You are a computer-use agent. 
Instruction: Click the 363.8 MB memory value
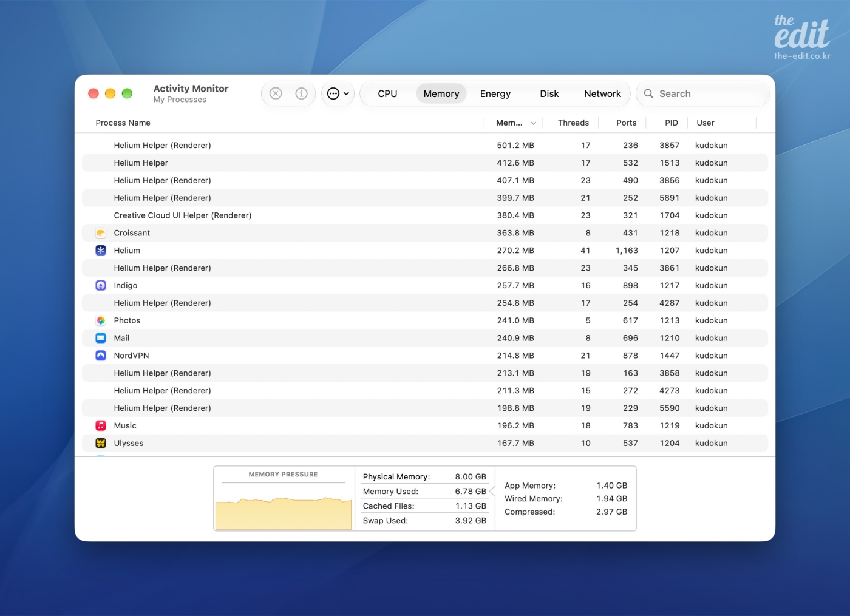515,233
